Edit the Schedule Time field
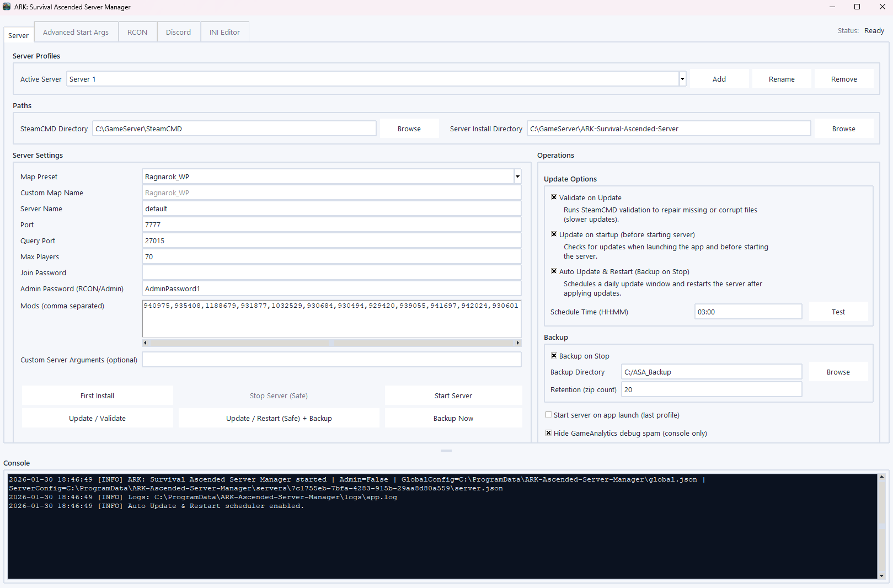The width and height of the screenshot is (893, 588). pos(748,312)
